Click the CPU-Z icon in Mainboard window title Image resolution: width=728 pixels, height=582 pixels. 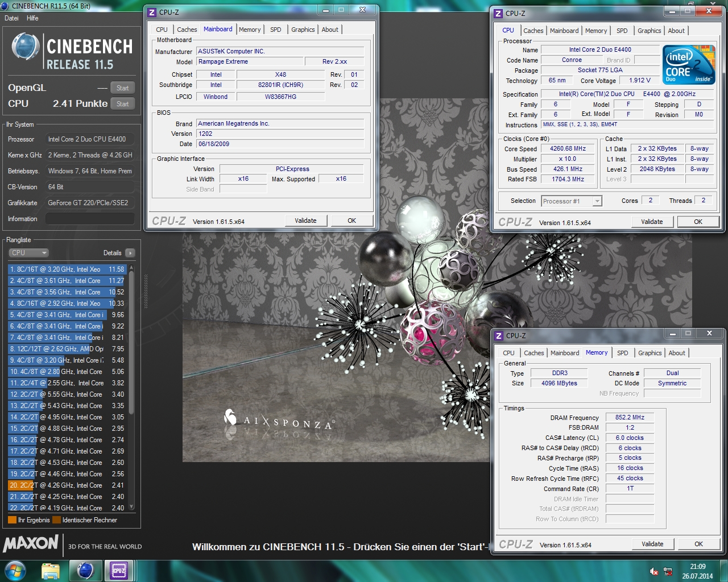pyautogui.click(x=152, y=12)
